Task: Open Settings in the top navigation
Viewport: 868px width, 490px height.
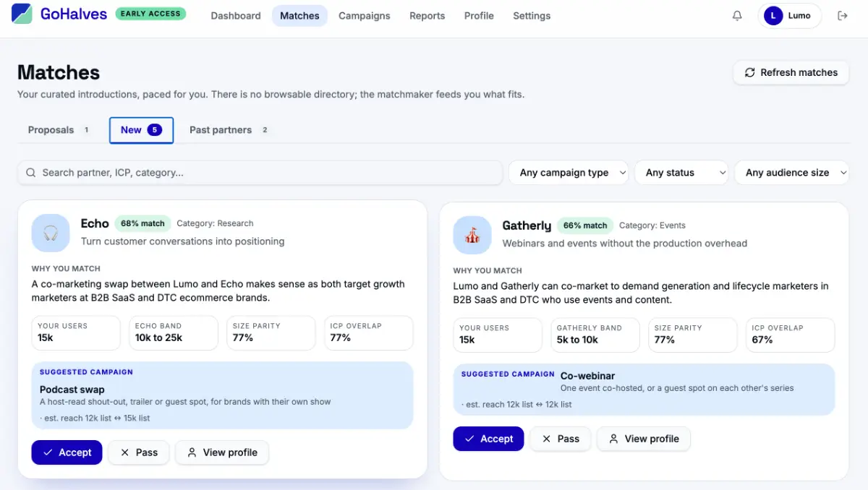Action: pyautogui.click(x=532, y=16)
